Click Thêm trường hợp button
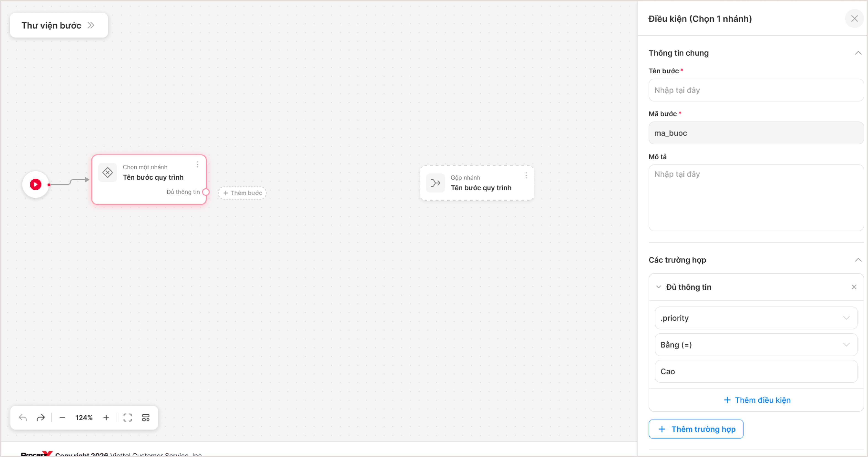Screen dimensions: 868x457 [x=696, y=429]
